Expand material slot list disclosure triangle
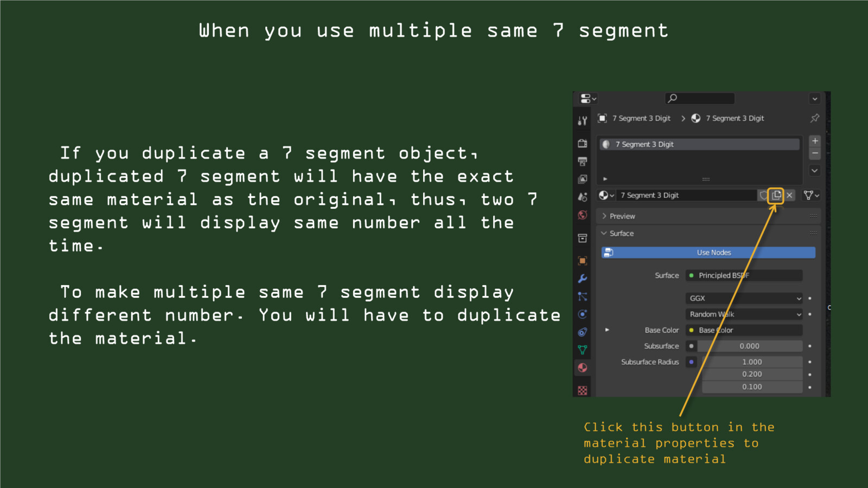The image size is (868, 488). click(x=605, y=178)
